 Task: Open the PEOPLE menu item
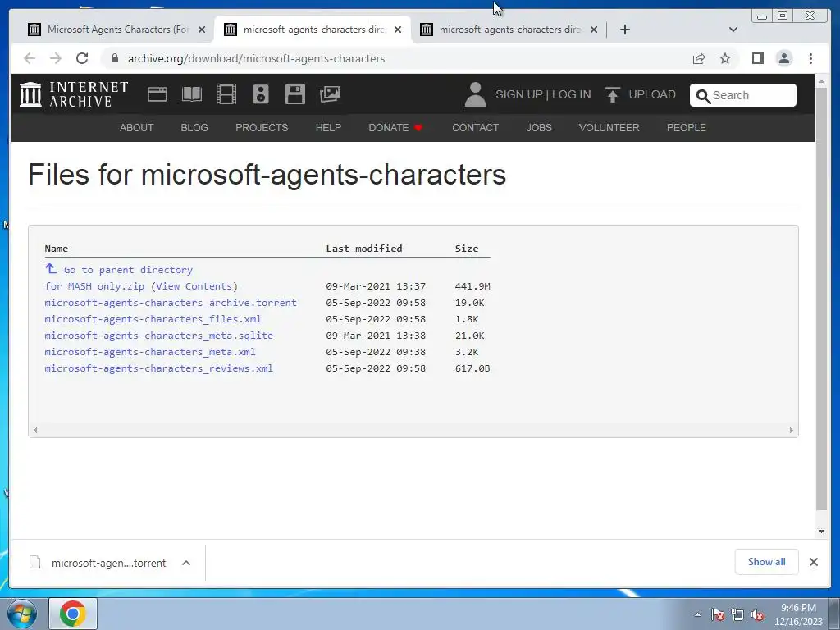687,127
